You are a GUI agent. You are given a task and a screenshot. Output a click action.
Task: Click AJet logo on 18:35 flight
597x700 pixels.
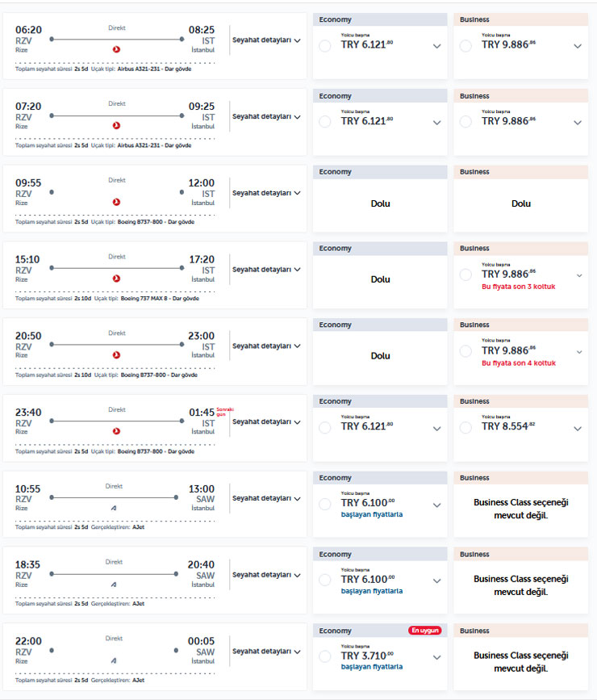click(x=114, y=584)
